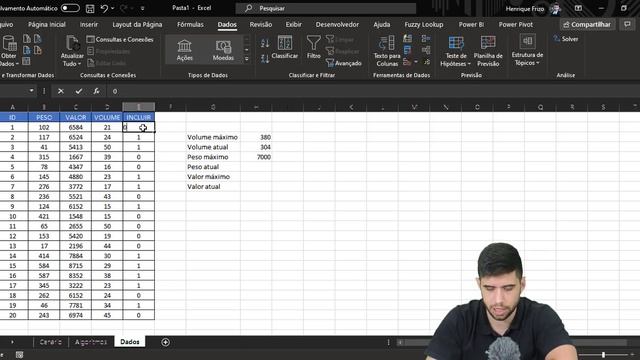Expand the data types gallery More arrow
640x360 pixels.
247,59
